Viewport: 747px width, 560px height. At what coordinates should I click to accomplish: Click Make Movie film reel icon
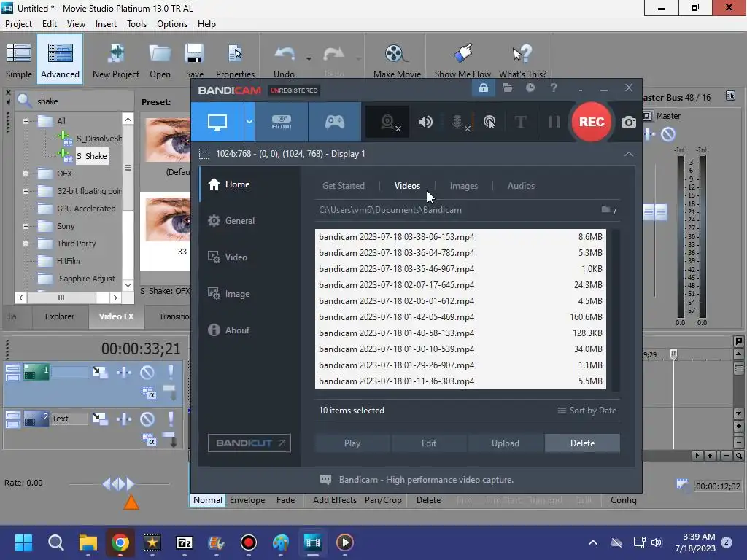point(397,60)
